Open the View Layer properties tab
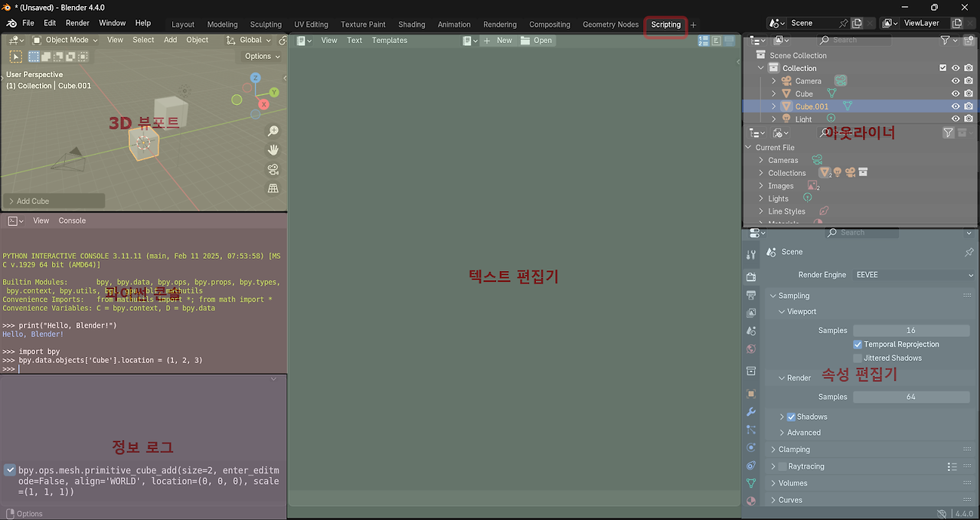Viewport: 980px width, 520px height. (x=751, y=312)
